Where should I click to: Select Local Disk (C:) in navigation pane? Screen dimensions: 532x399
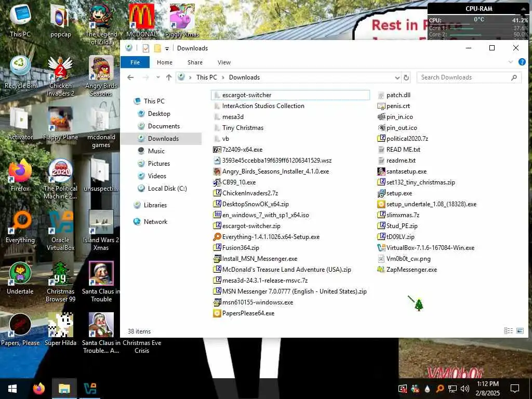pos(167,188)
